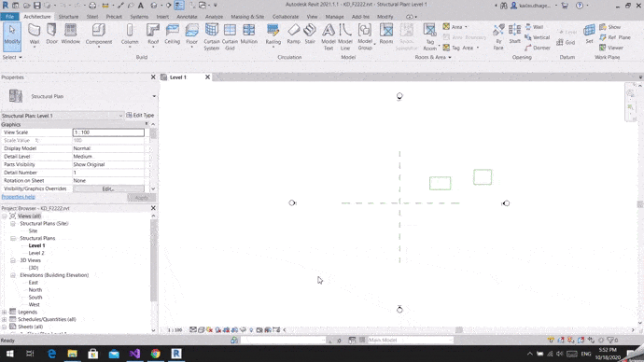Switch to the View ribbon tab

[x=312, y=17]
